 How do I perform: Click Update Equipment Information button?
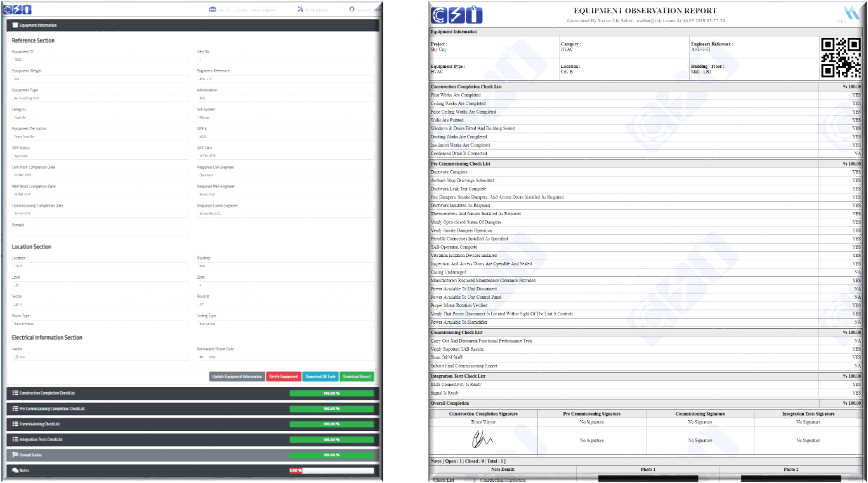[x=237, y=376]
